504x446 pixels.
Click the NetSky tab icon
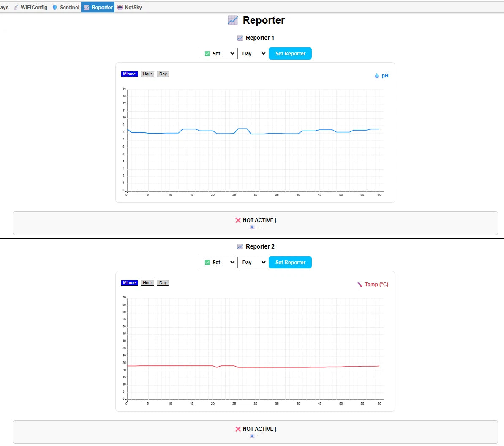[x=120, y=7]
